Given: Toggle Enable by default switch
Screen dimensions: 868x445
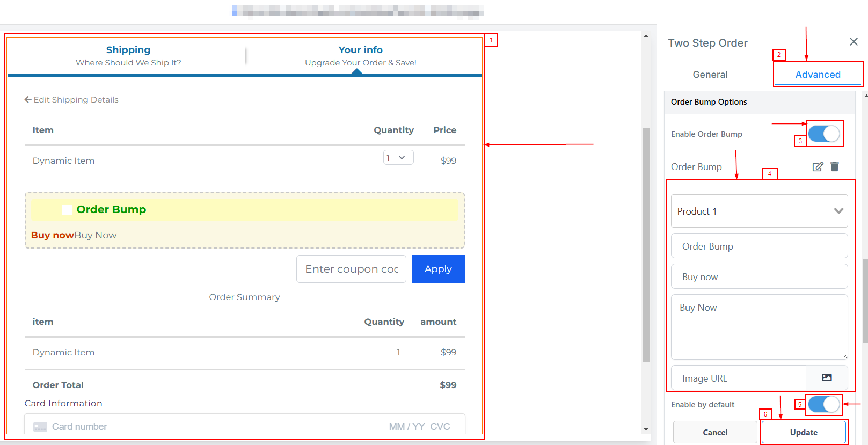Looking at the screenshot, I should (824, 404).
